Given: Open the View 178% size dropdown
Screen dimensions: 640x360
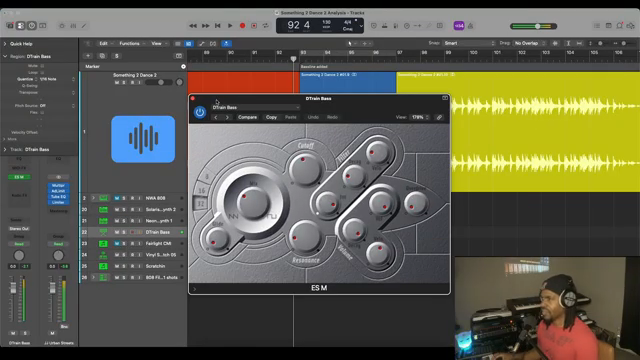Looking at the screenshot, I should [x=420, y=117].
